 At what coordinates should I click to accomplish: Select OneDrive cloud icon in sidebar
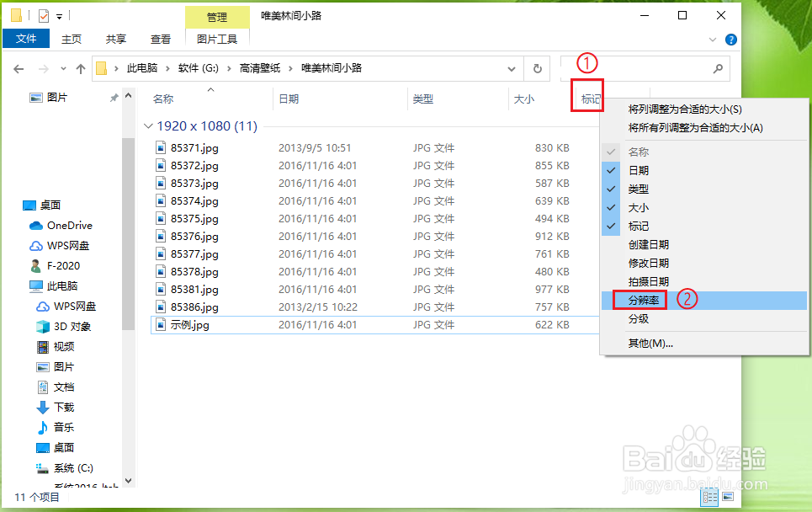(35, 226)
